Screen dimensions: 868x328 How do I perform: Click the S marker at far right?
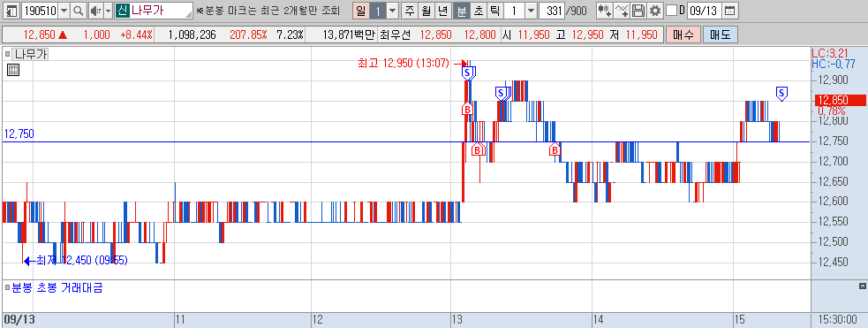[781, 94]
